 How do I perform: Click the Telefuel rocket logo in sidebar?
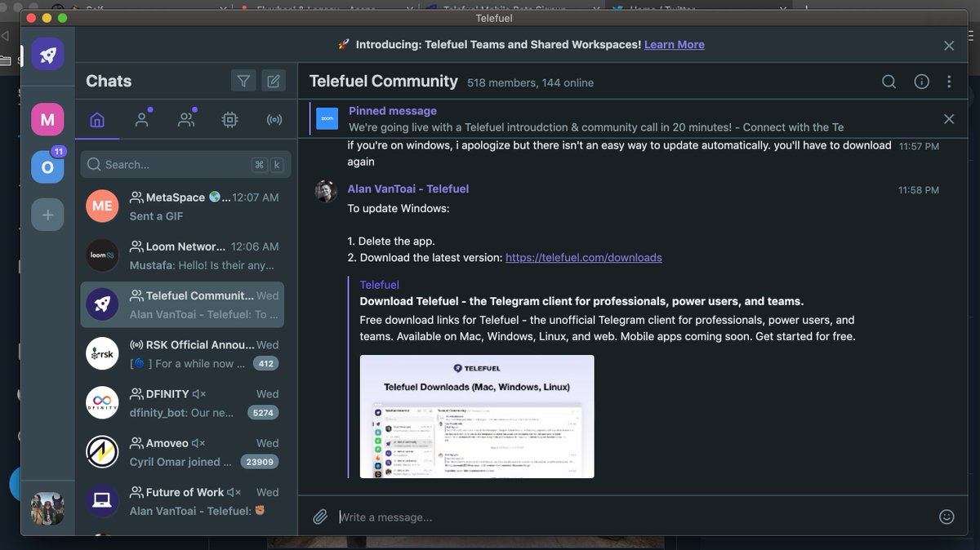[x=47, y=54]
